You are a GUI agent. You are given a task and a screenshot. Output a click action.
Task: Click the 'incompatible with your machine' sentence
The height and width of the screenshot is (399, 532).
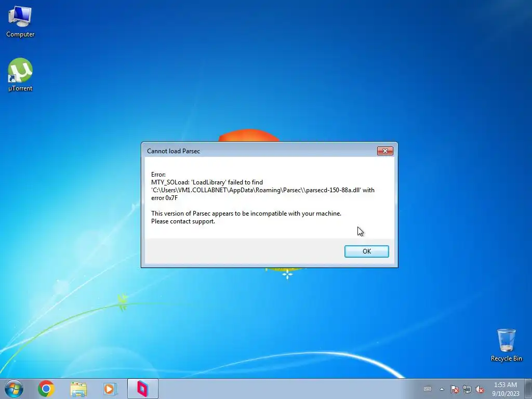[246, 214]
